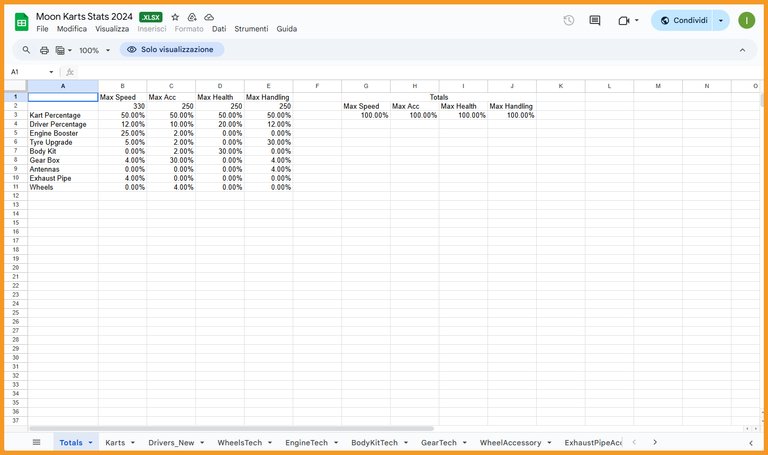Click the document title Moon Karts Stats 2024
768x455 pixels.
[x=84, y=17]
